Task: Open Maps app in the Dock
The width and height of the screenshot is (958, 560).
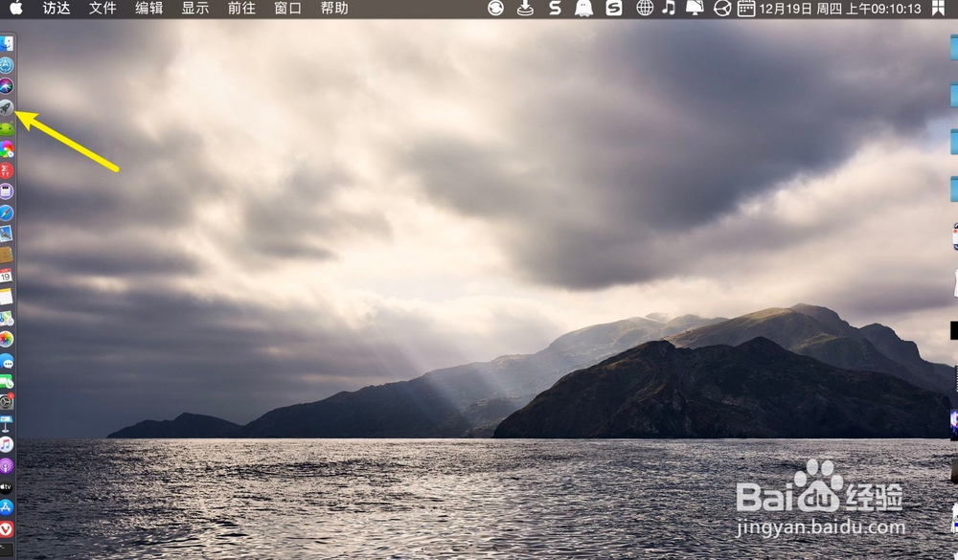Action: (6, 318)
